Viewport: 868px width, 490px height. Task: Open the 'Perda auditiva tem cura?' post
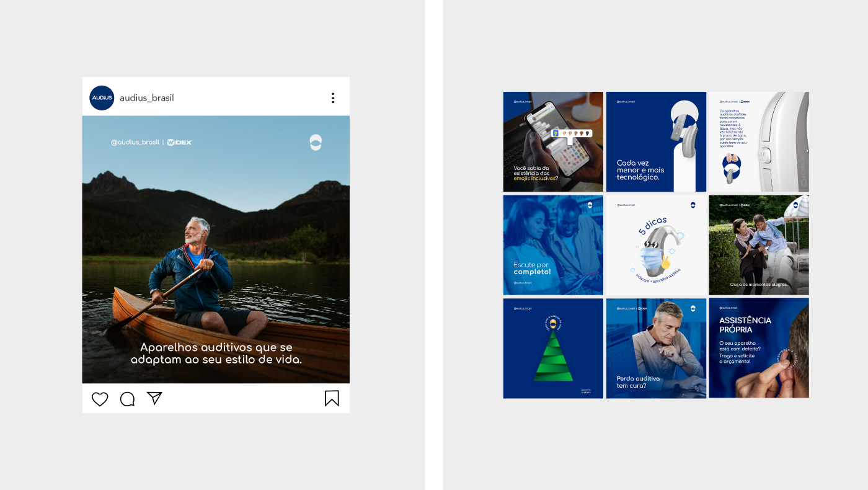click(656, 348)
